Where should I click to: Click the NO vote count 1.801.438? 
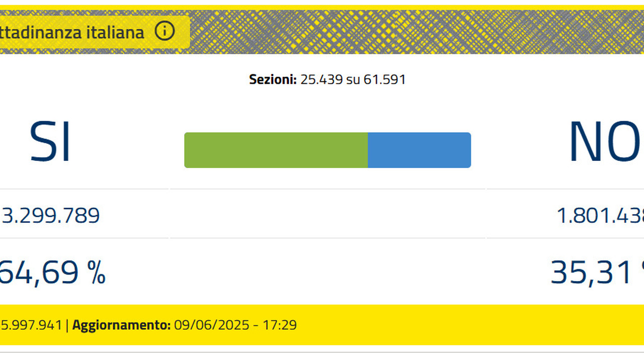pyautogui.click(x=600, y=215)
